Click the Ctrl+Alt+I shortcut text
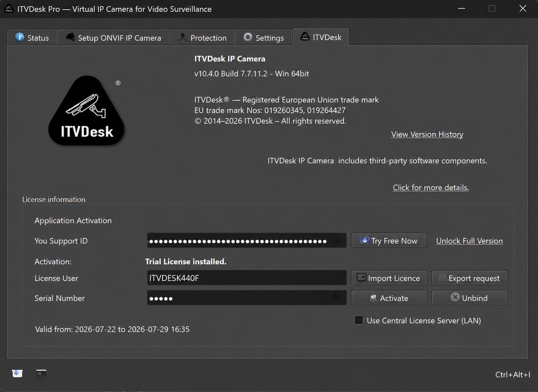Viewport: 538px width, 392px height. 512,374
